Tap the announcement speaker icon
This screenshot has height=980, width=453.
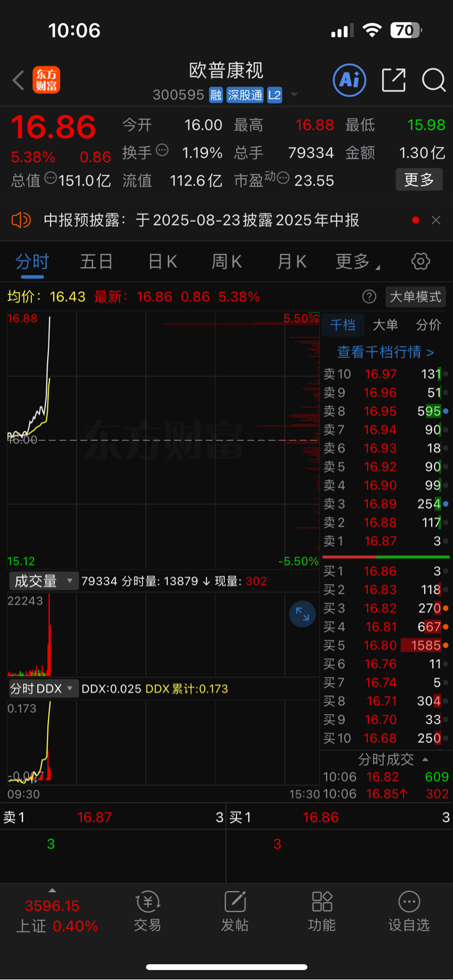(x=21, y=220)
